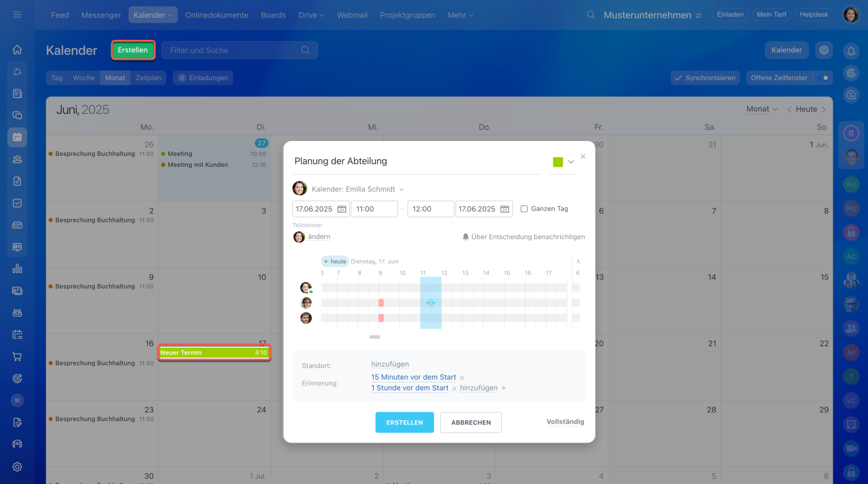The image size is (868, 484).
Task: Open the people group icon in left sidebar
Action: click(x=17, y=159)
